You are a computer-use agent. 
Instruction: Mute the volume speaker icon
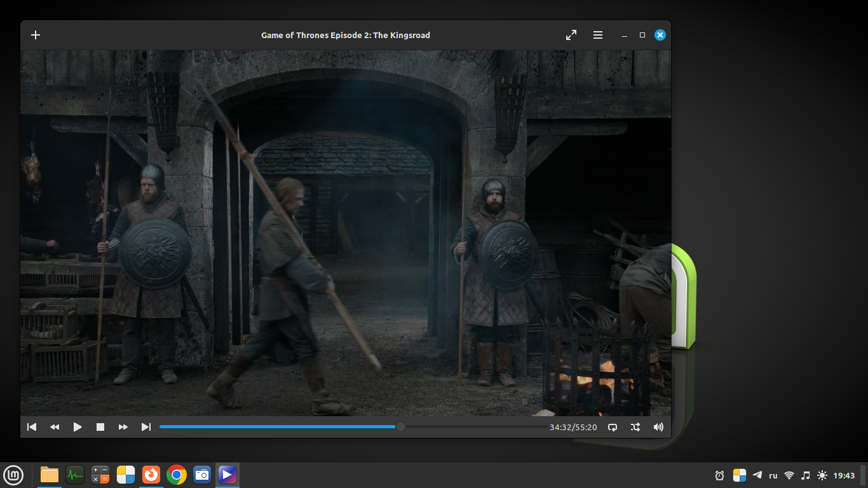pos(658,427)
